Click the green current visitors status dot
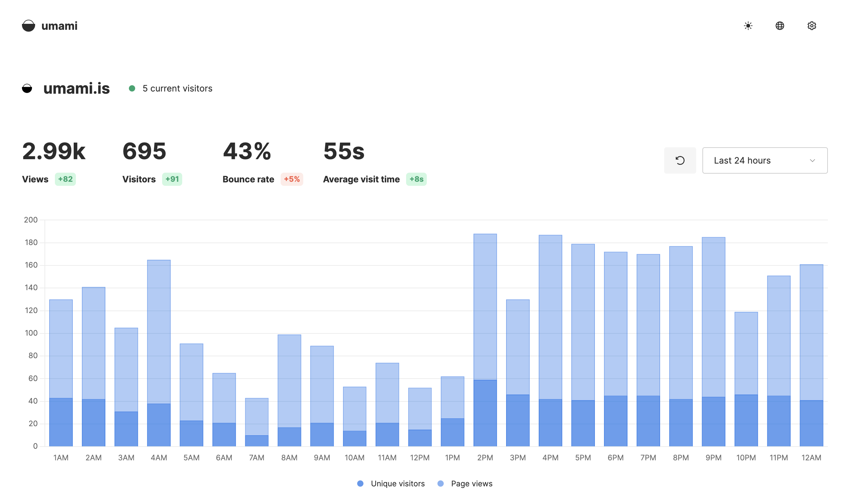868x497 pixels. pos(132,88)
